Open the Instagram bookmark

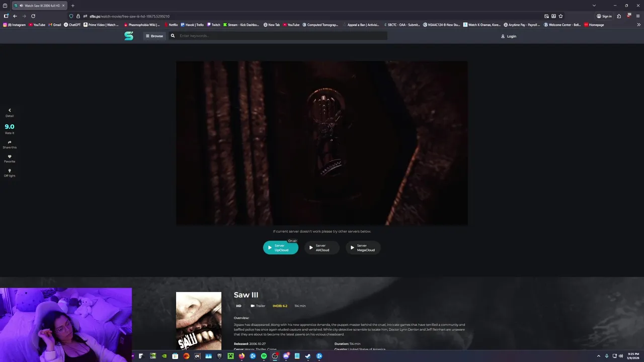point(15,25)
